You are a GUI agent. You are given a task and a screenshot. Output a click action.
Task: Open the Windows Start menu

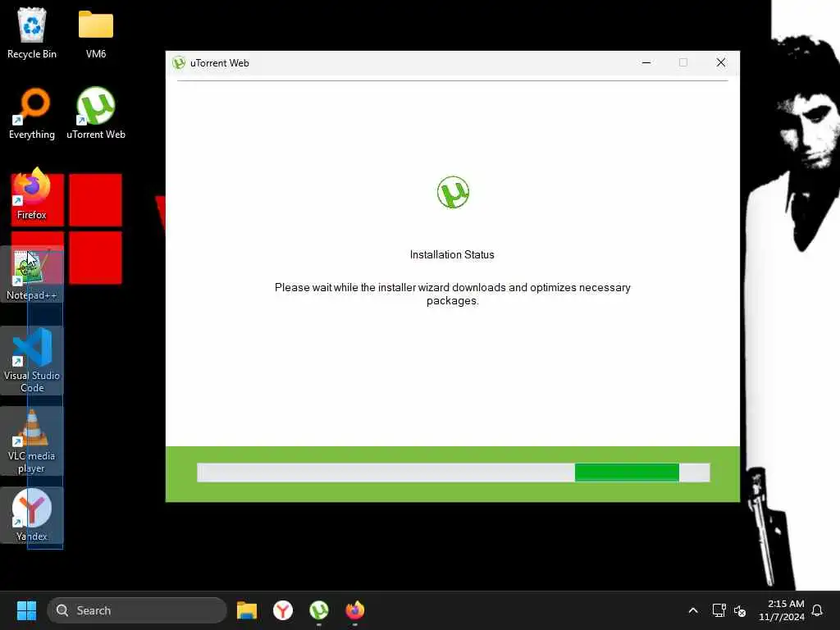[26, 610]
